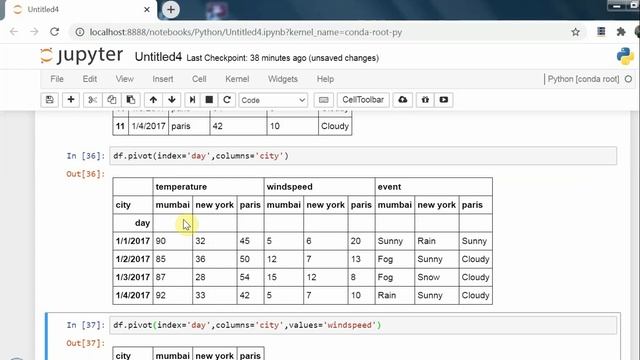The height and width of the screenshot is (360, 640).
Task: Click the 1/2/2017 row label
Action: click(133, 259)
